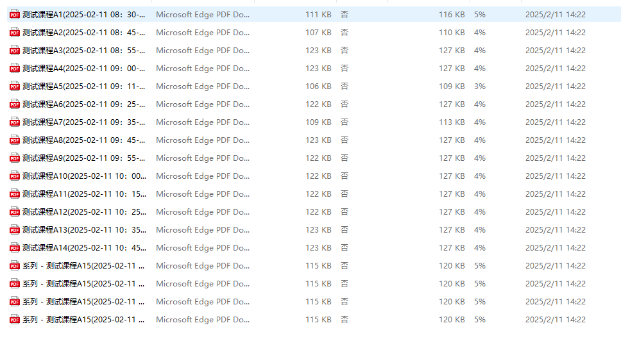621x364 pixels.
Task: Click the 2025/2/11 14:22 date for 测试课程A6
Action: point(556,104)
